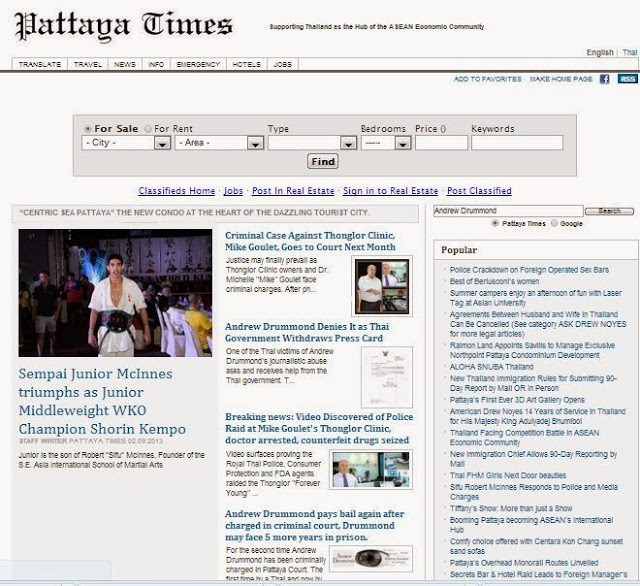
Task: Open the TRAVEL menu tab
Action: (x=88, y=64)
